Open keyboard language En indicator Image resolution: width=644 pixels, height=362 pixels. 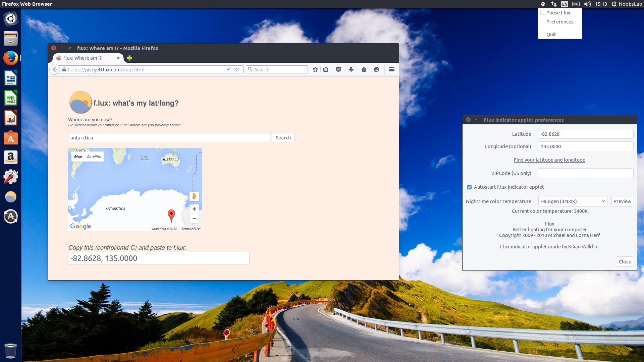point(565,4)
